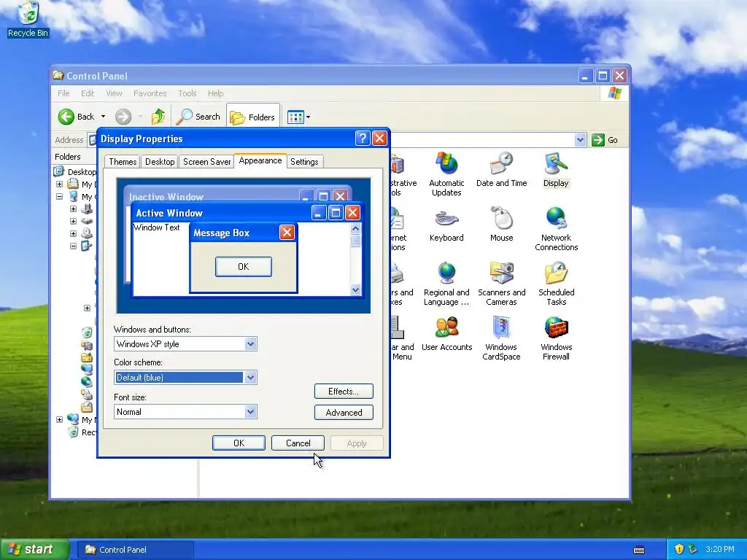Select the Recycle Bin desktop icon
747x560 pixels.
(x=28, y=20)
